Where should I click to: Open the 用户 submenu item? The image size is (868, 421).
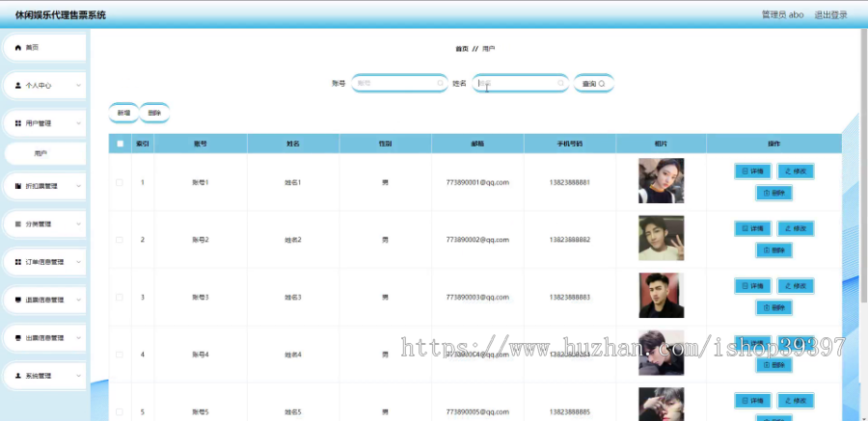coord(44,154)
